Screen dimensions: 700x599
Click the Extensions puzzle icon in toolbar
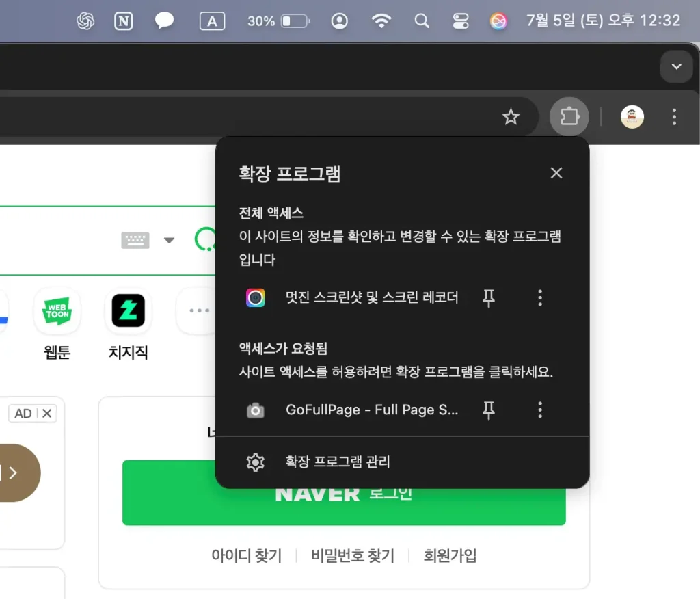[569, 117]
